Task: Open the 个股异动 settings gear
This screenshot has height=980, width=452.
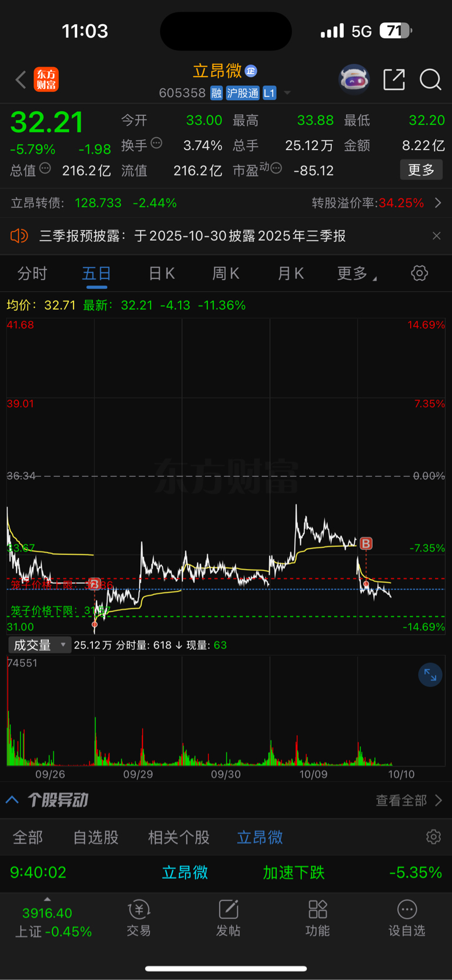Action: point(434,837)
